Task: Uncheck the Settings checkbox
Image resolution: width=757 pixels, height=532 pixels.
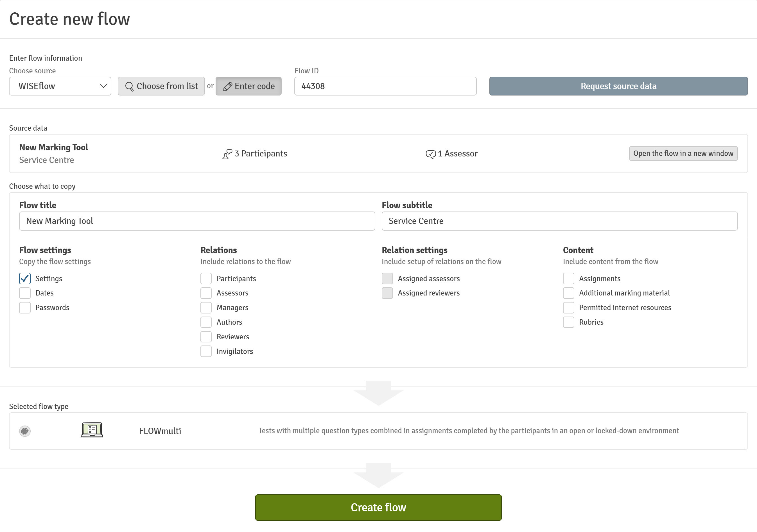Action: (x=25, y=279)
